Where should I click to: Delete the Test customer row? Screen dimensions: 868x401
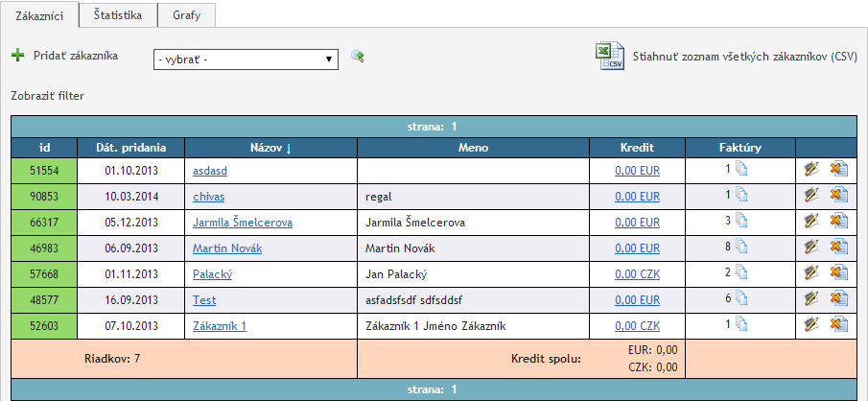click(x=838, y=299)
